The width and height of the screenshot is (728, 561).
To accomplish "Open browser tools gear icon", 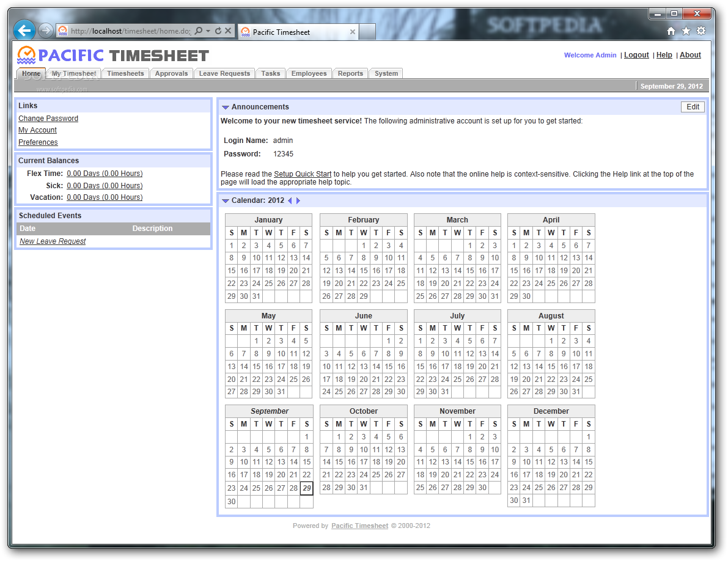I will pyautogui.click(x=701, y=31).
